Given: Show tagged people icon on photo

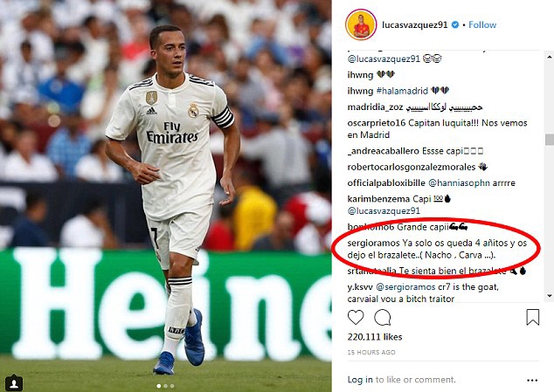Looking at the screenshot, I should click(14, 382).
